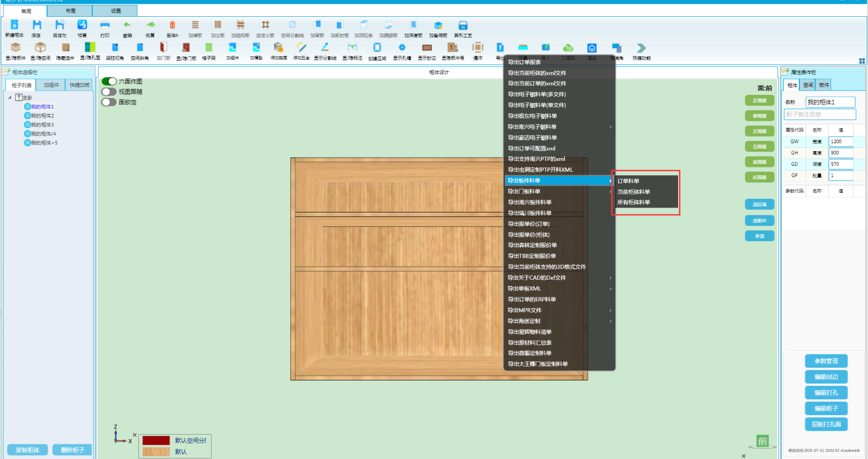
Task: Switch to the 设置 ribbon tab
Action: [116, 11]
